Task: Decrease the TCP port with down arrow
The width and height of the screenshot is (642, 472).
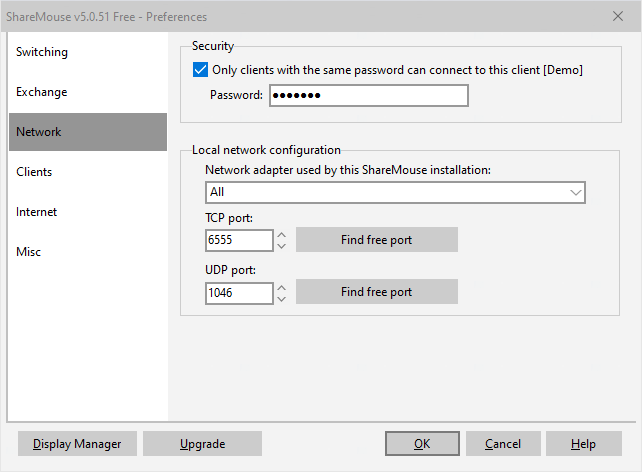Action: coord(281,246)
